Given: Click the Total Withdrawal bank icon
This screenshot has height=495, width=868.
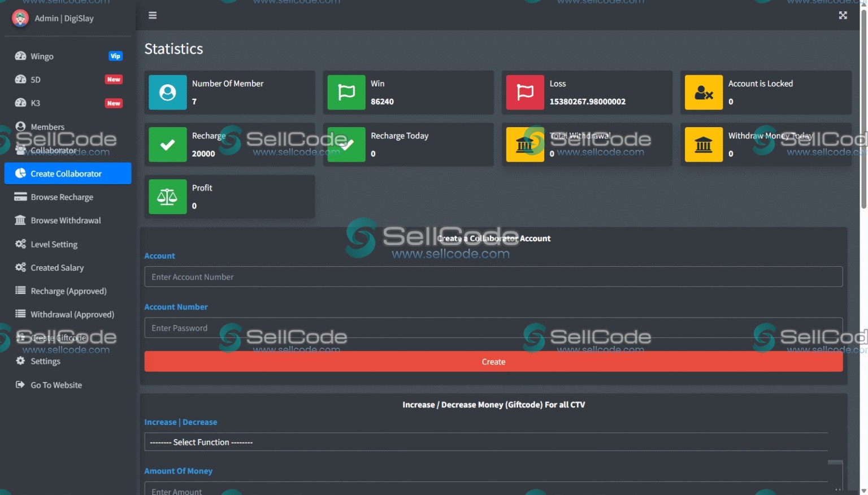Looking at the screenshot, I should (x=525, y=145).
